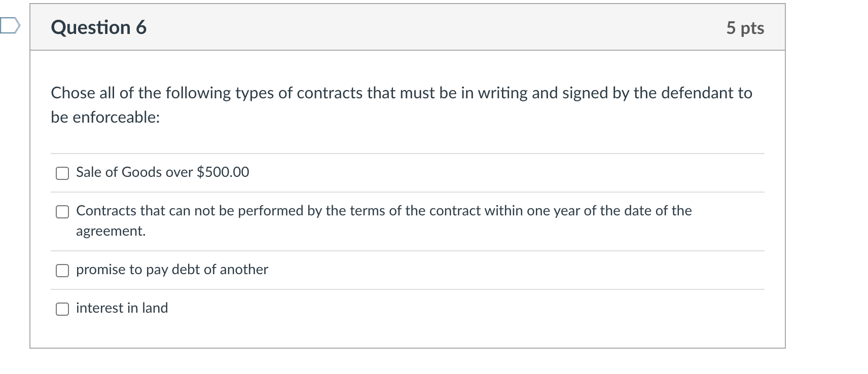This screenshot has width=868, height=374.
Task: Check the 'promise to pay debt of another' option
Action: pyautogui.click(x=62, y=270)
